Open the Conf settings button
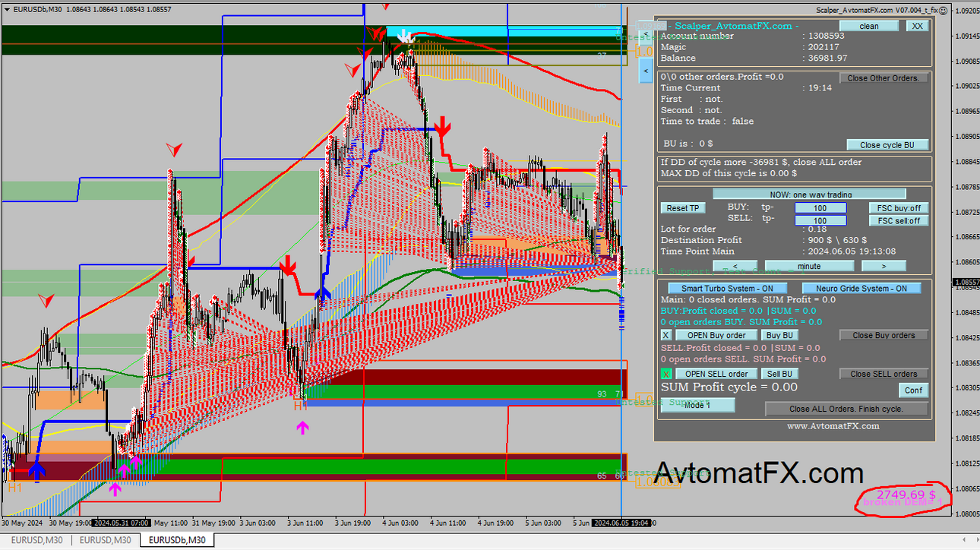 (x=913, y=390)
